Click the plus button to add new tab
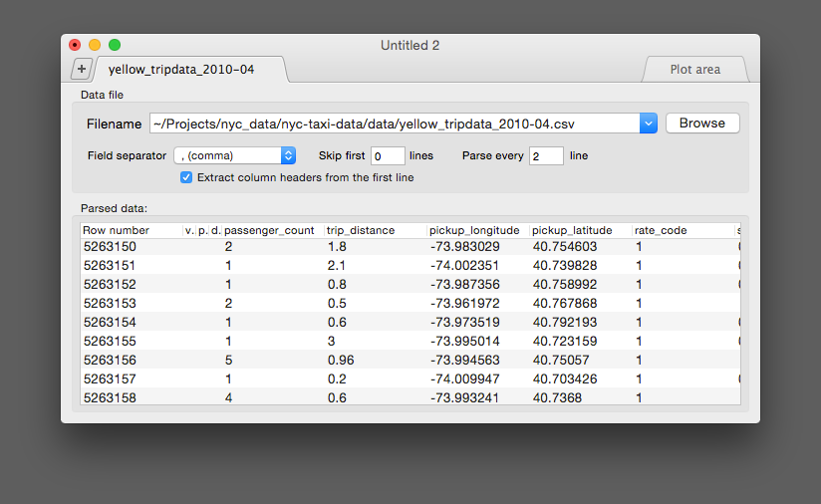 [x=82, y=69]
